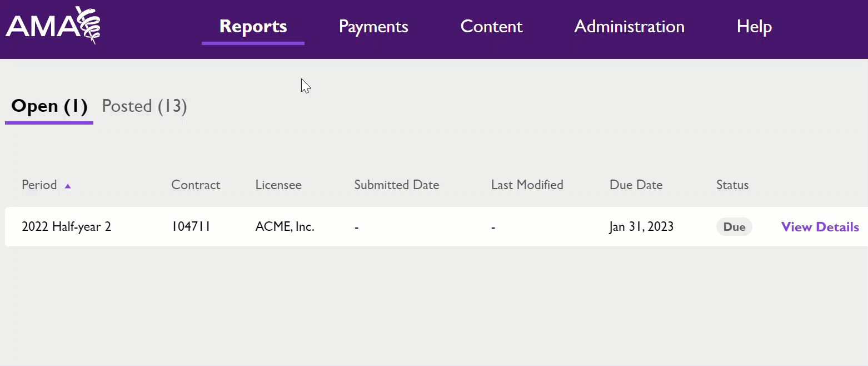The width and height of the screenshot is (868, 366).
Task: Click the Licensee column header
Action: click(278, 185)
